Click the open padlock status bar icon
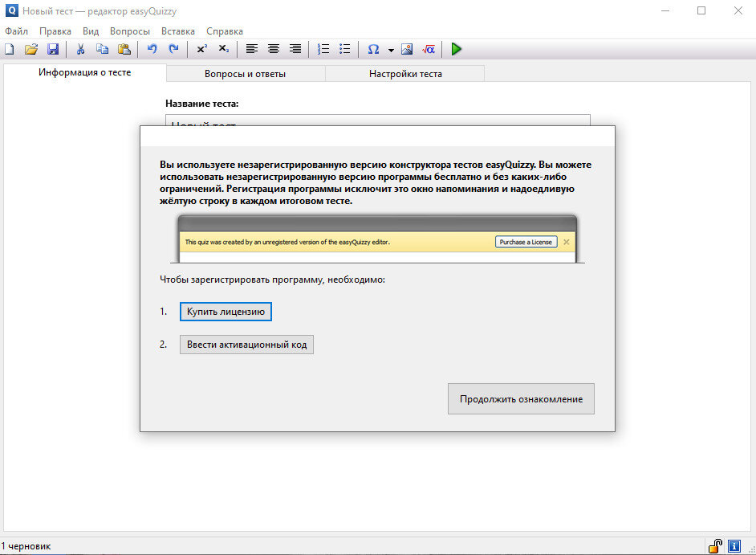Image resolution: width=756 pixels, height=555 pixels. coord(716,546)
